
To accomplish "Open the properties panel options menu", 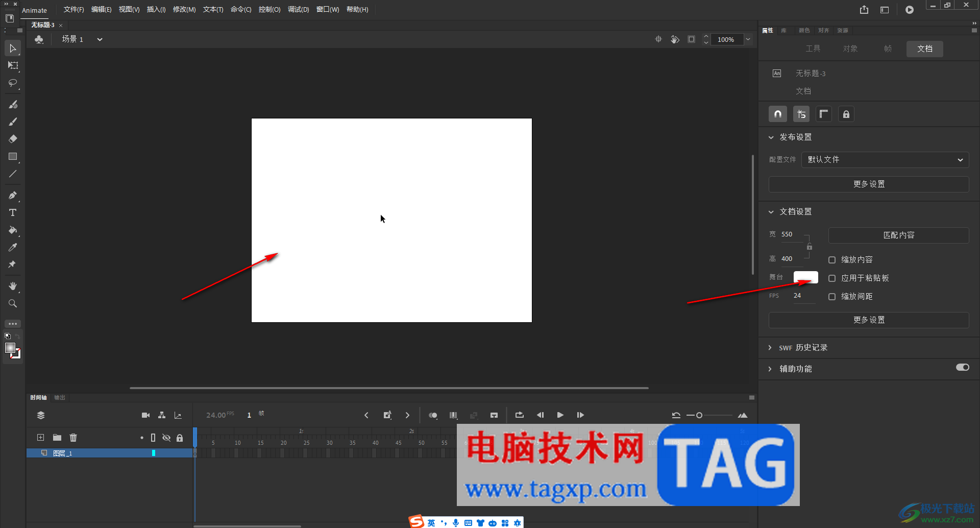I will pos(974,31).
